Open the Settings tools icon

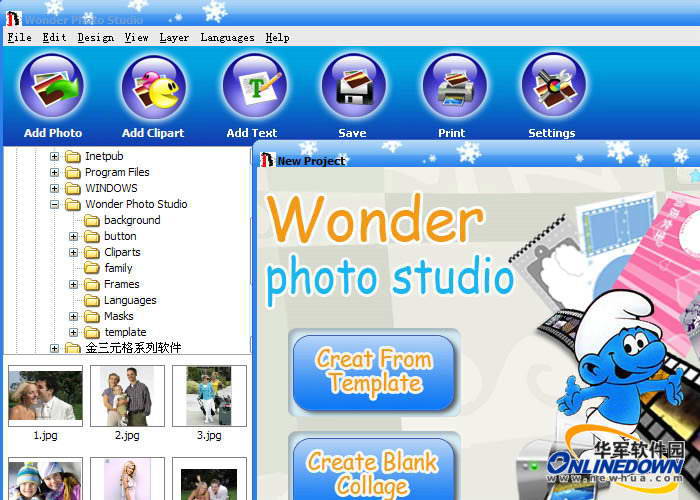click(x=554, y=86)
